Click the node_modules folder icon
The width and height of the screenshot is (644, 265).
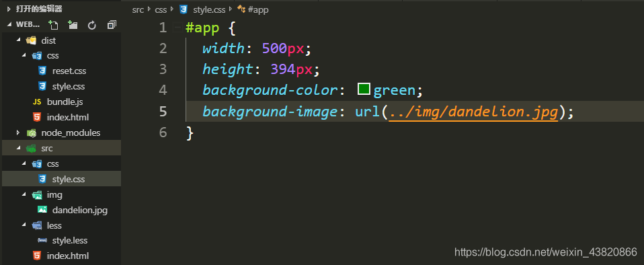[31, 132]
